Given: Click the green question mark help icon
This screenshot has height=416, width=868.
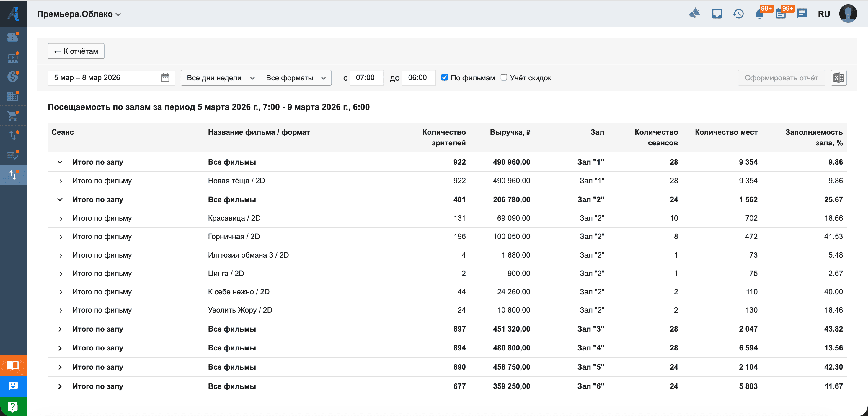Looking at the screenshot, I should tap(13, 407).
